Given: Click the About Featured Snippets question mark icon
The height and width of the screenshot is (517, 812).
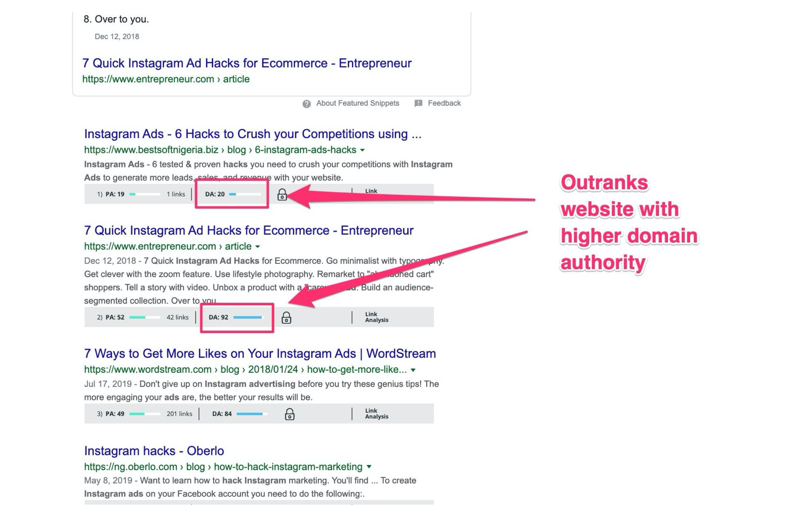Looking at the screenshot, I should 307,104.
